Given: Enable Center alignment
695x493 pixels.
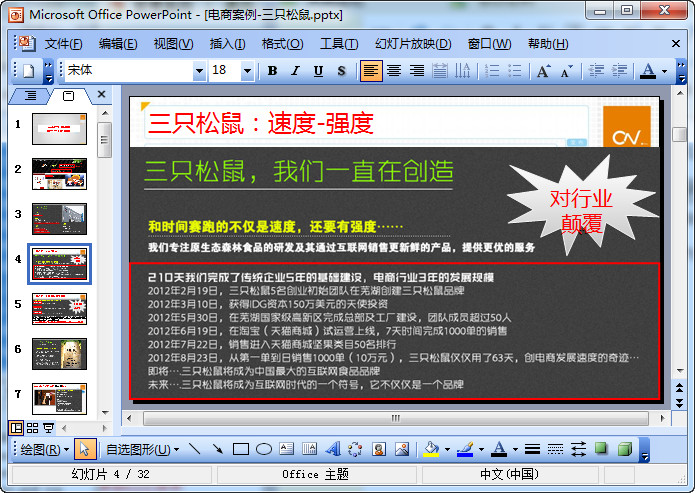Looking at the screenshot, I should click(394, 70).
